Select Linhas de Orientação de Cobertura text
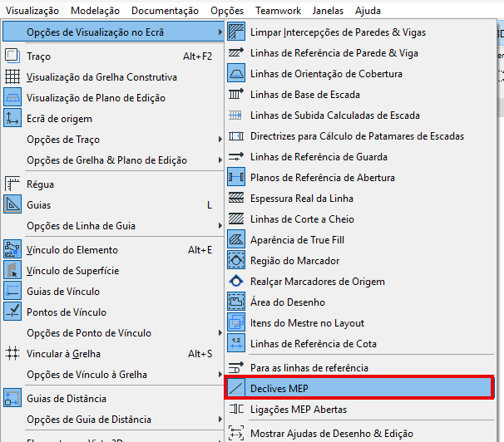Viewport: 504px width, 442px height. coord(326,73)
